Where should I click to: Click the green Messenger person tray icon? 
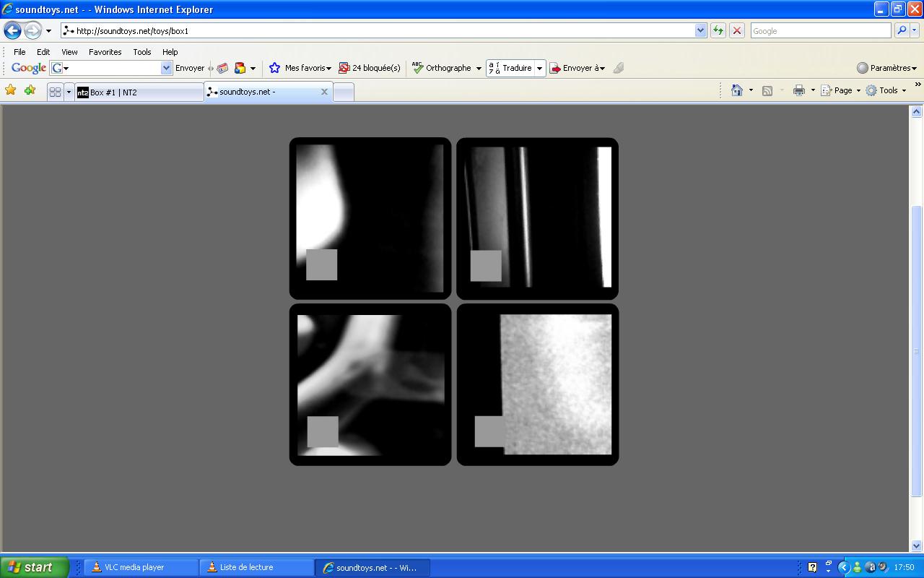857,567
